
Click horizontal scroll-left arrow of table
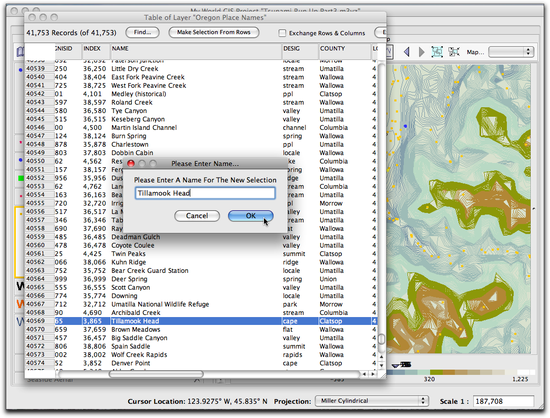coord(364,374)
